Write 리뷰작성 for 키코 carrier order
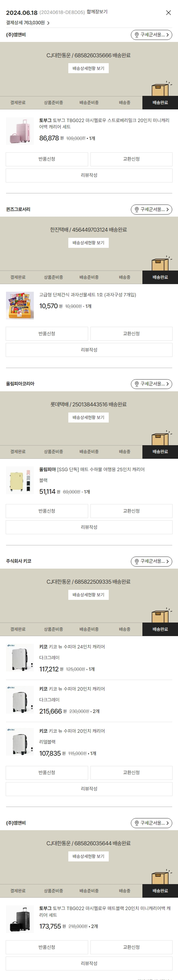This screenshot has width=178, height=980. 89,789
